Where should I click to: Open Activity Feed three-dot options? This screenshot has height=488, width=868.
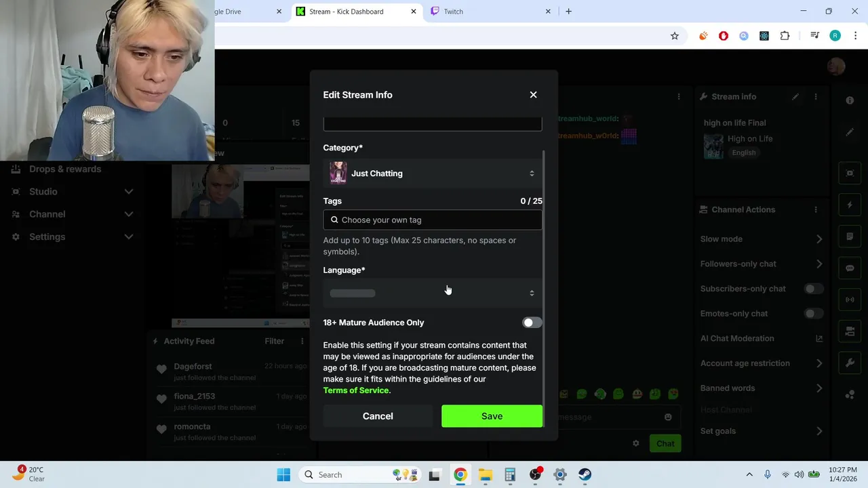pos(302,341)
